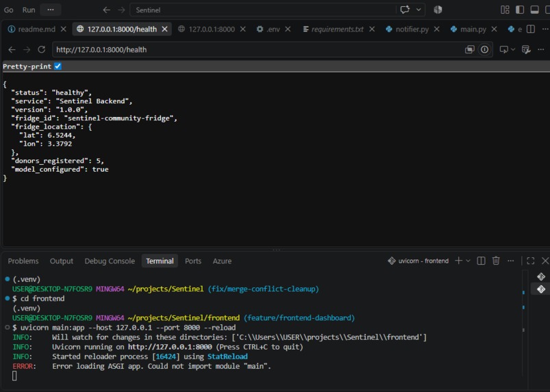Switch to the Output panel tab
550x392 pixels.
pos(62,261)
